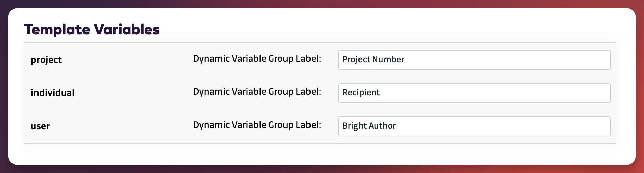The image size is (644, 173).
Task: Select the Bright Author input field
Action: tap(474, 126)
